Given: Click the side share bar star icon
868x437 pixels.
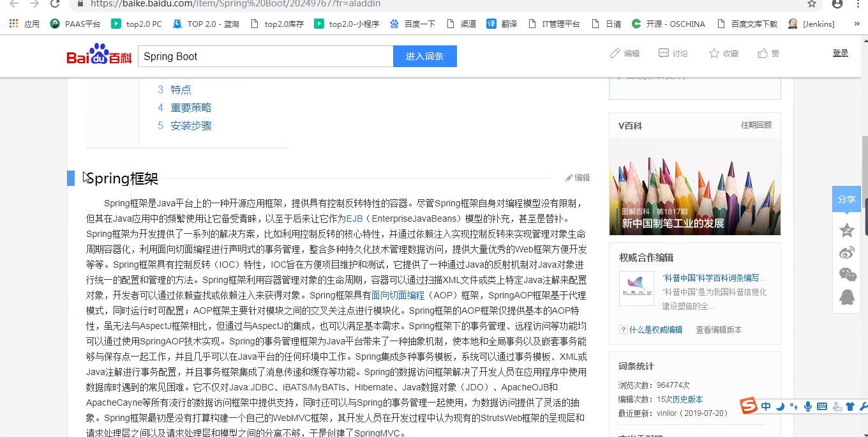Looking at the screenshot, I should (847, 230).
